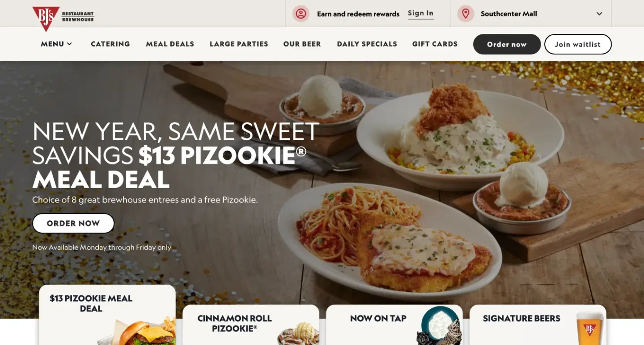Open the MENU dropdown in navigation
The width and height of the screenshot is (644, 345).
tap(56, 44)
